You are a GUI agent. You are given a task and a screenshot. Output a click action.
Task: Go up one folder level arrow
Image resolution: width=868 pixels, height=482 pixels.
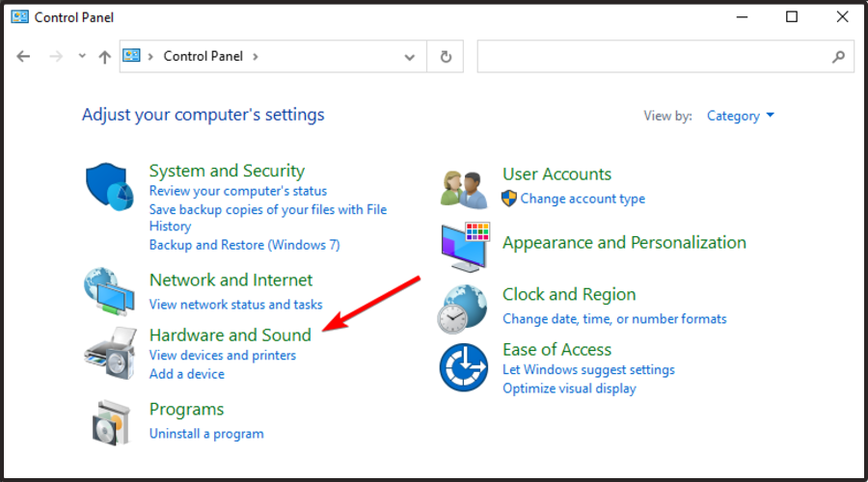pos(104,57)
